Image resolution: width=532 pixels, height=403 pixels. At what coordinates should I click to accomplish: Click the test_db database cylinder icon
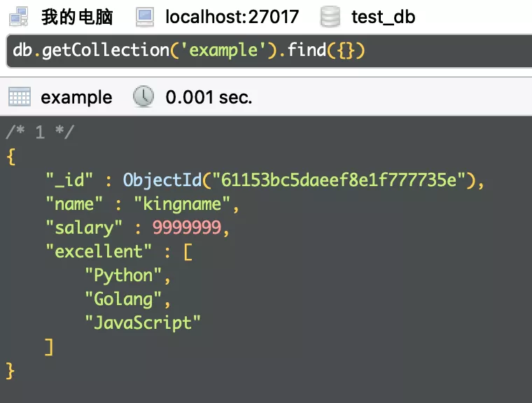point(331,16)
